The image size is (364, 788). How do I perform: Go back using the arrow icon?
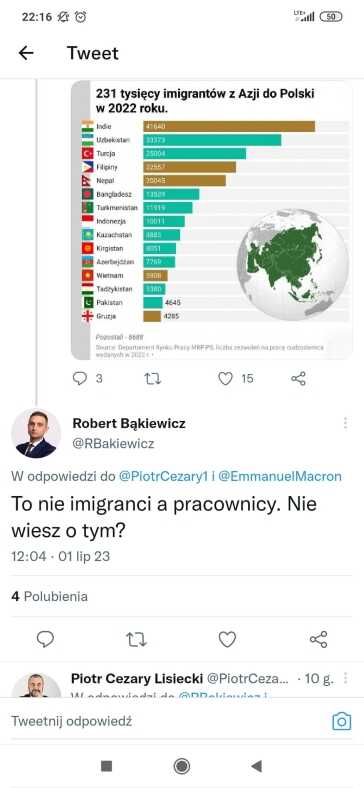coord(26,53)
